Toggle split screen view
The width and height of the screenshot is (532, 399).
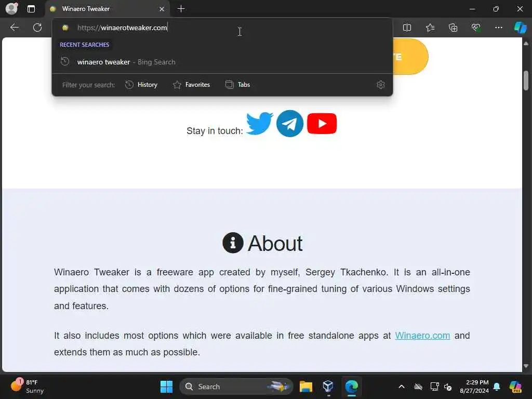(407, 28)
